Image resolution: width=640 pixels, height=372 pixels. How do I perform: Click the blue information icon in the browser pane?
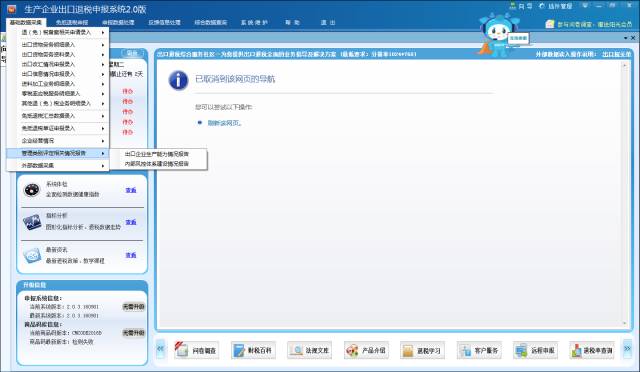[178, 80]
